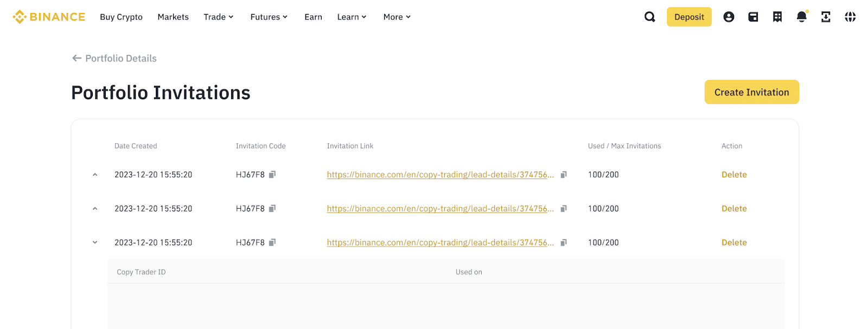Collapse the third invitation row chevron
This screenshot has height=329, width=868.
(95, 242)
